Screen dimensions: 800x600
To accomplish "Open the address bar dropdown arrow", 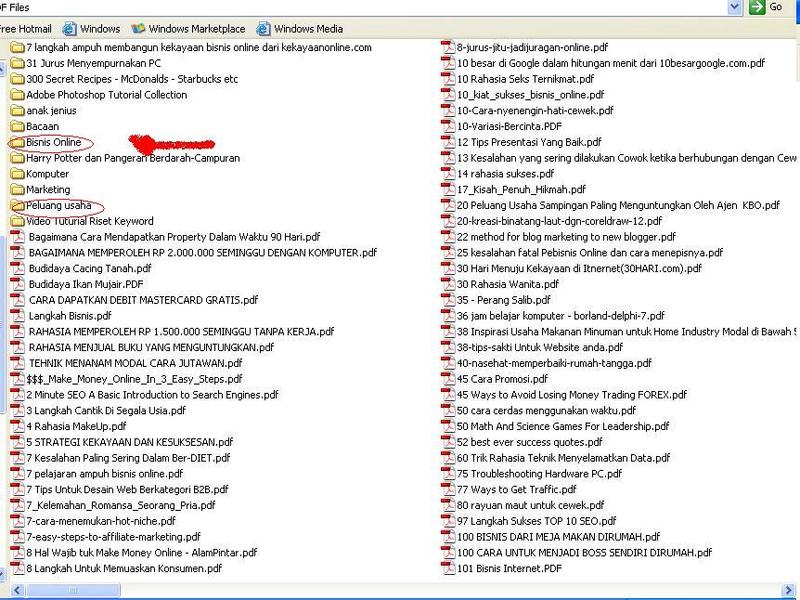I will point(735,7).
